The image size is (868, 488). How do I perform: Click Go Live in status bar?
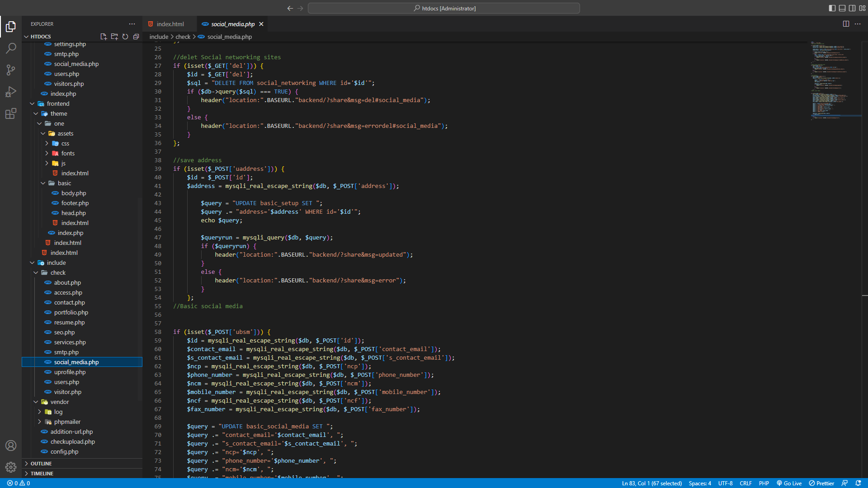tap(789, 483)
